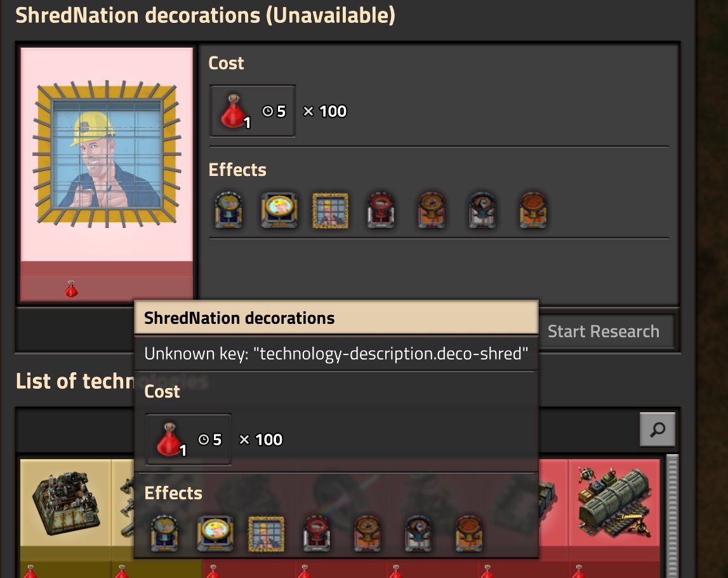Select the large round-portrait statue effect in main panel
728x578 pixels.
tap(279, 210)
